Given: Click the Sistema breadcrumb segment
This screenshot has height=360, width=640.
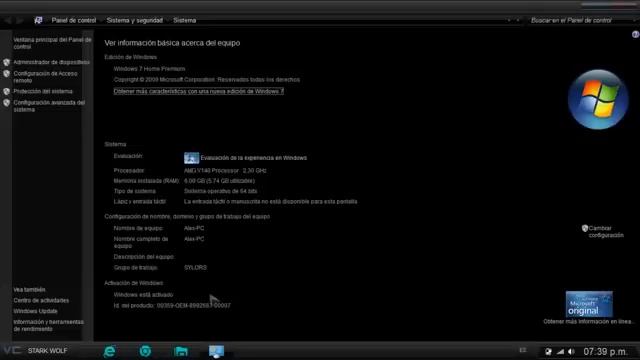Looking at the screenshot, I should pos(184,20).
